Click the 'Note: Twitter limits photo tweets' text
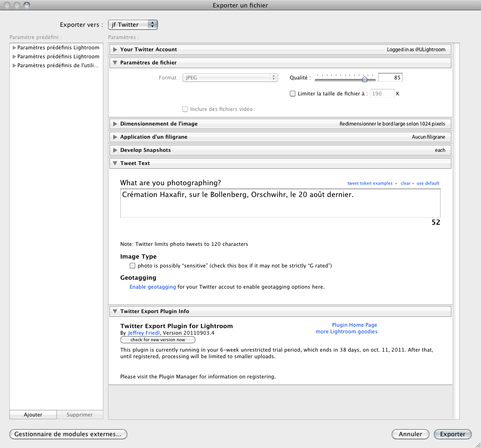The height and width of the screenshot is (448, 481). (x=184, y=244)
